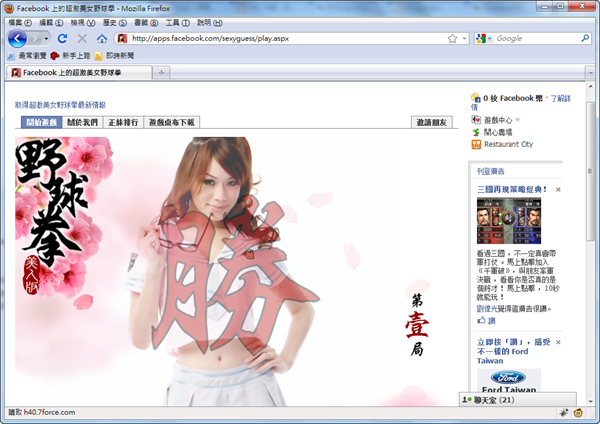Click the small arrow beside 遊戲中心
This screenshot has width=600, height=424.
click(517, 120)
